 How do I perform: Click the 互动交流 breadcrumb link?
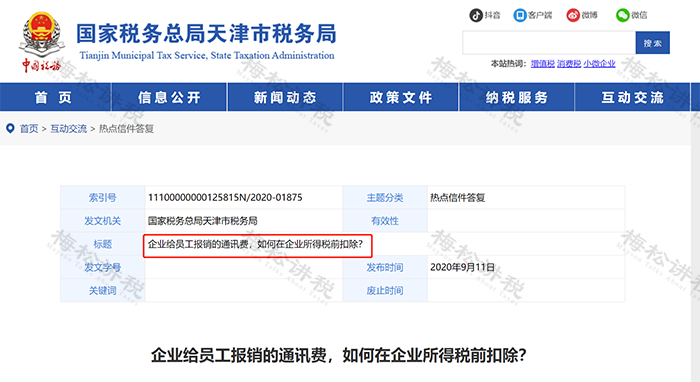pyautogui.click(x=68, y=129)
